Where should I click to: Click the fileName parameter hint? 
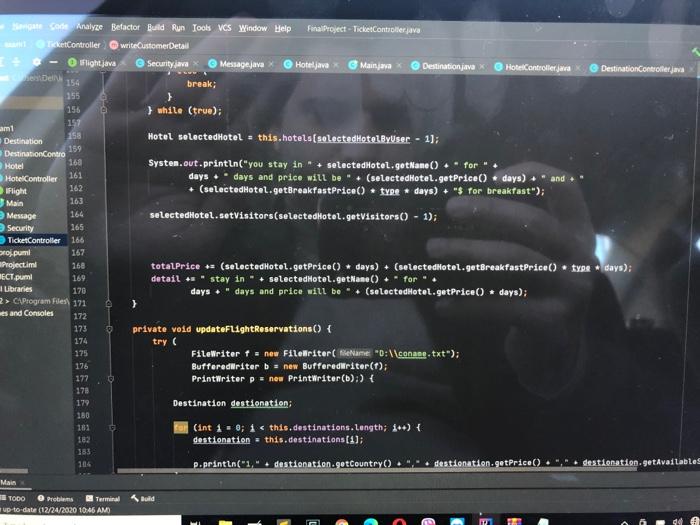tap(354, 353)
